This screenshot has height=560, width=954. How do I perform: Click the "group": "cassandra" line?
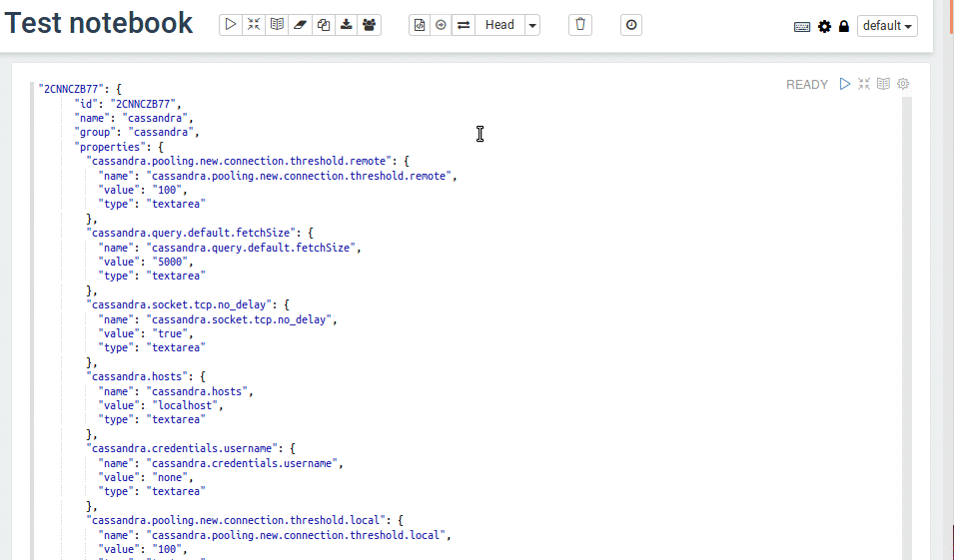click(x=137, y=132)
